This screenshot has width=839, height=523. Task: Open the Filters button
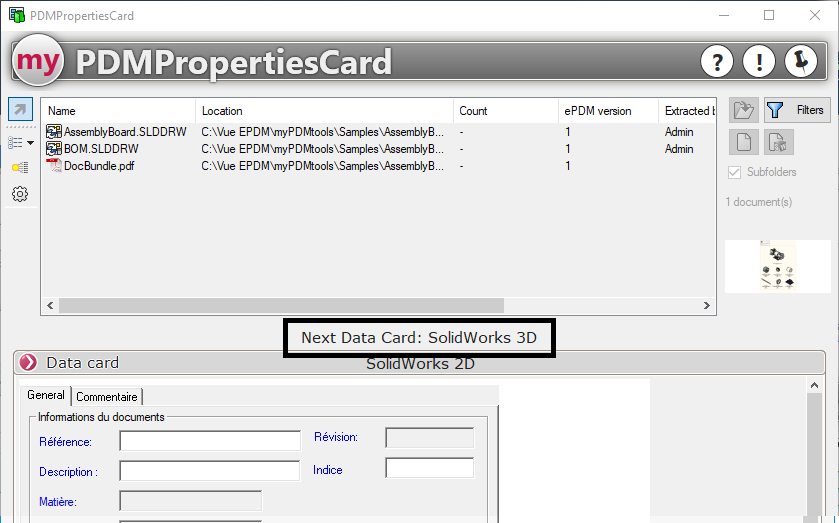pyautogui.click(x=797, y=110)
